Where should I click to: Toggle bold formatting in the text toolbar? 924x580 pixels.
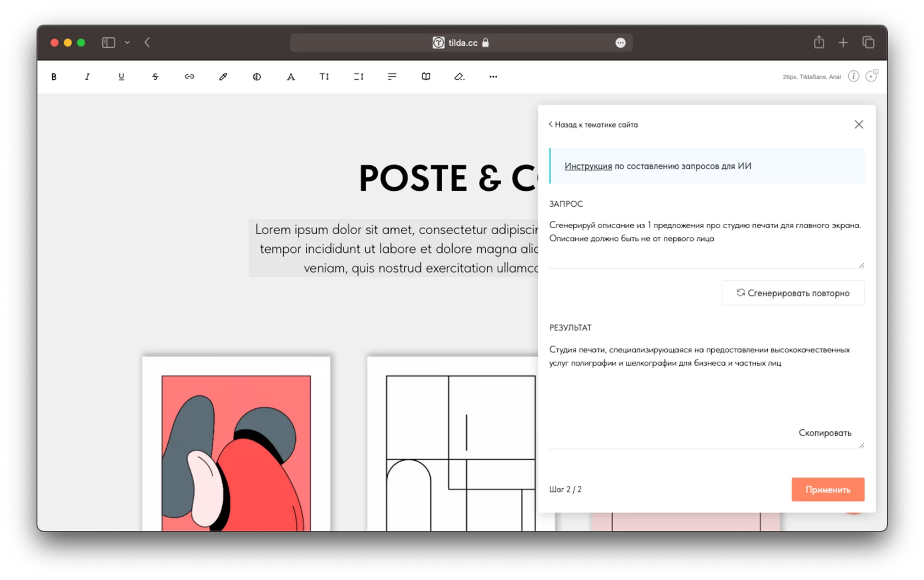(x=53, y=77)
